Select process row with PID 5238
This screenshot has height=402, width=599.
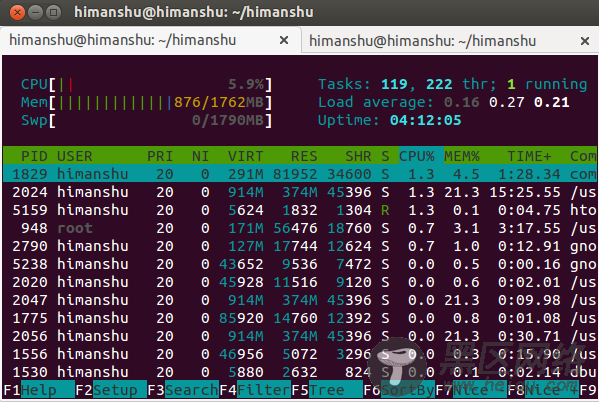(x=300, y=264)
